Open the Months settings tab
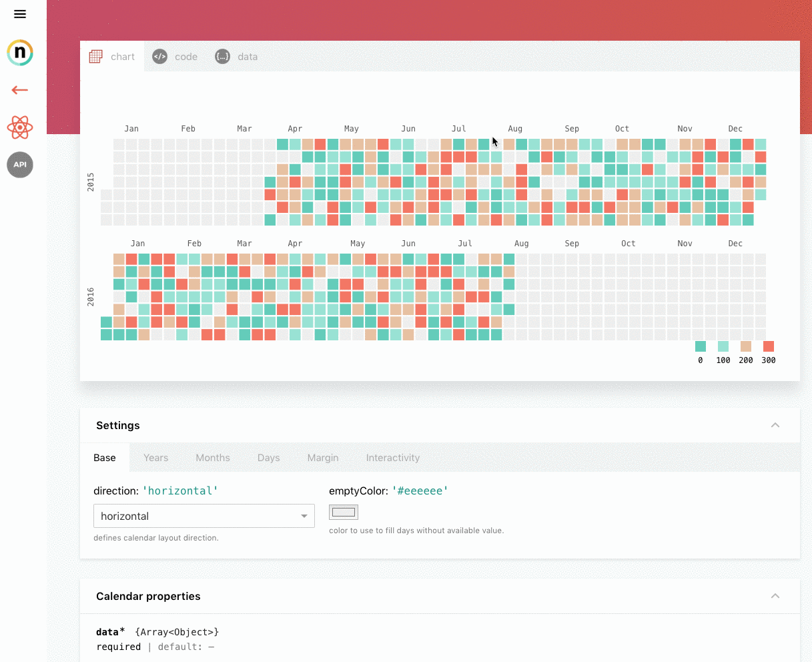 point(213,458)
